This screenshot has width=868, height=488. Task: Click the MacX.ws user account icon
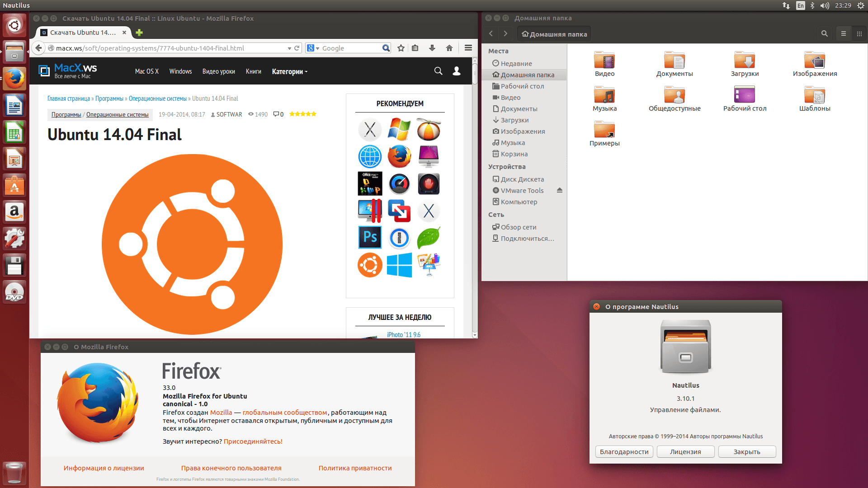coord(457,71)
